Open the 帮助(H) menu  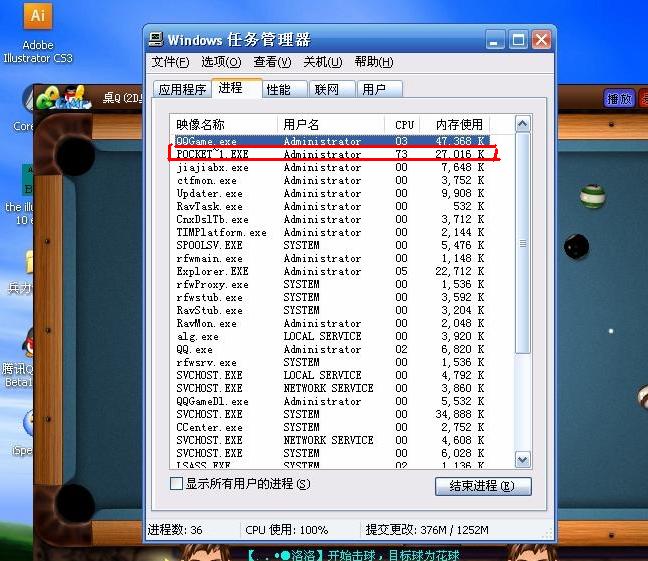(374, 62)
